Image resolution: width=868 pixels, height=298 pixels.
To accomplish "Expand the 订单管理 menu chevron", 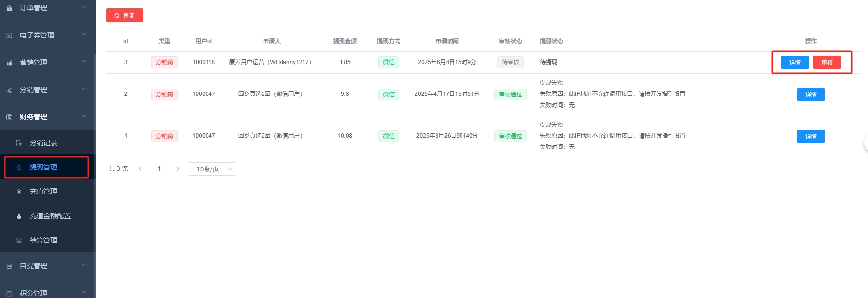I will 84,7.
